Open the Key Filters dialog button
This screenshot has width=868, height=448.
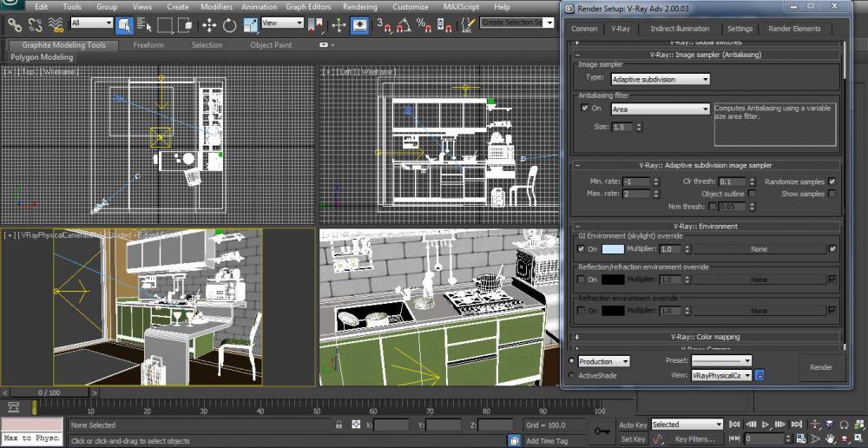(x=694, y=439)
